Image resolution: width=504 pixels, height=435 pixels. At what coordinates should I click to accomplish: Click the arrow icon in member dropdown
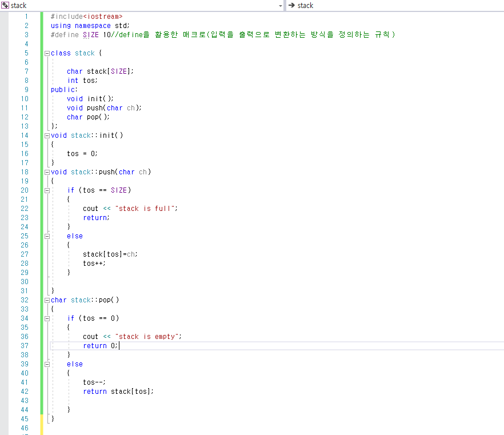pos(291,6)
